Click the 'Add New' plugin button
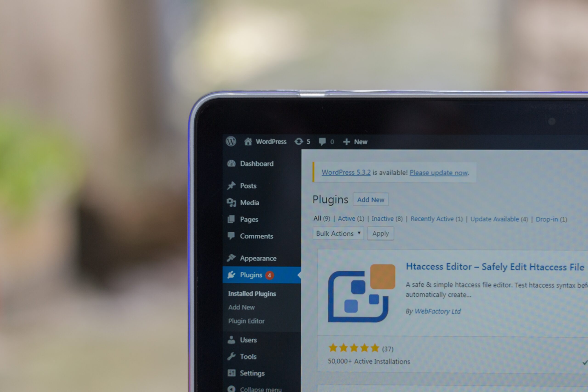 click(371, 199)
